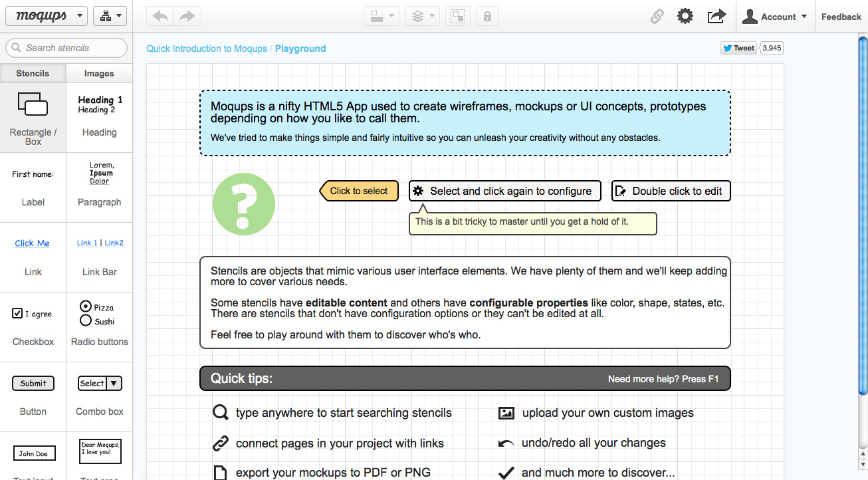Viewport: 868px width, 480px height.
Task: Click the link chain icon in toolbar
Action: pos(657,17)
